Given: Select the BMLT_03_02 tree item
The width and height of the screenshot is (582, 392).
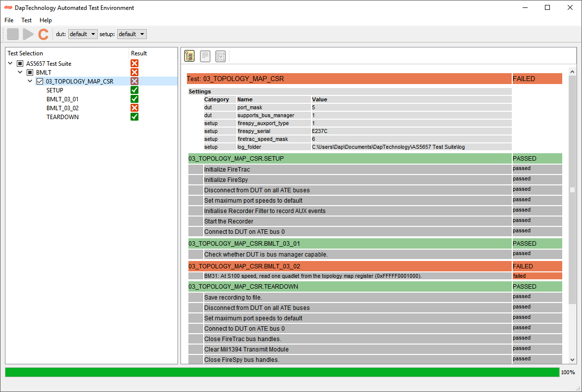Looking at the screenshot, I should tap(62, 108).
